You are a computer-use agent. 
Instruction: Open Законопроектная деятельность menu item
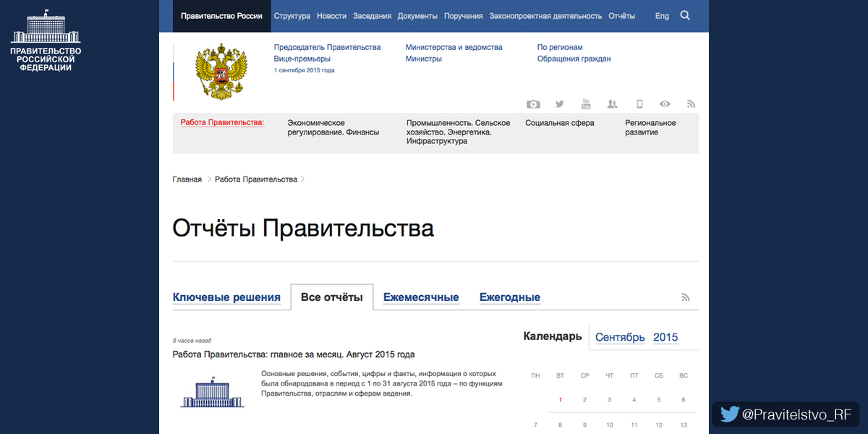[545, 16]
